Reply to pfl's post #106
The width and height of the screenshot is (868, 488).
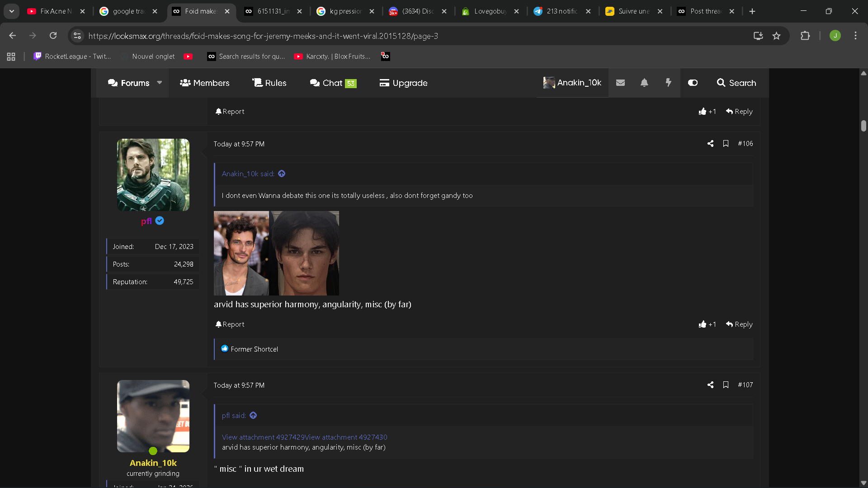[739, 324]
